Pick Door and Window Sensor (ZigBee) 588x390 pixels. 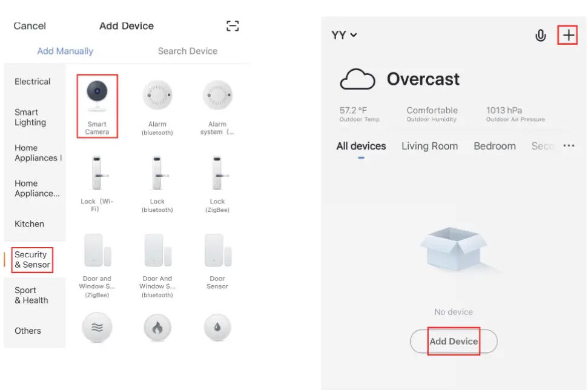[97, 265]
